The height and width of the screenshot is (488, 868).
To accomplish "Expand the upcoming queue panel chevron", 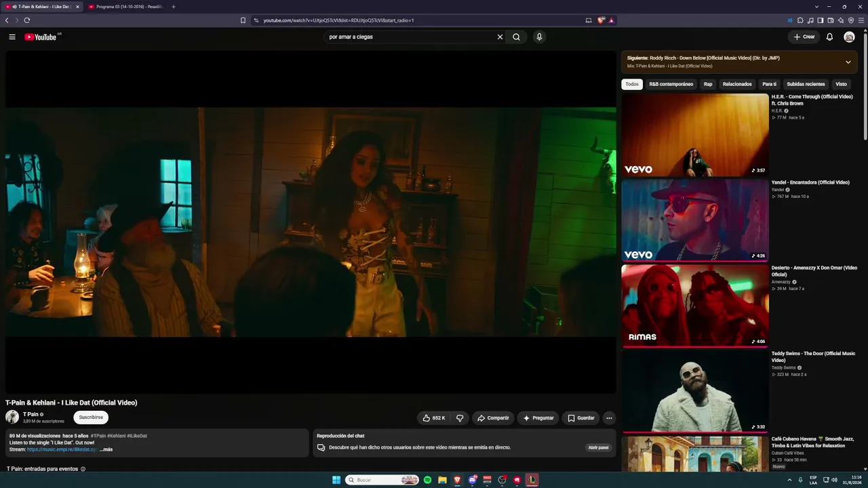I will (x=848, y=62).
